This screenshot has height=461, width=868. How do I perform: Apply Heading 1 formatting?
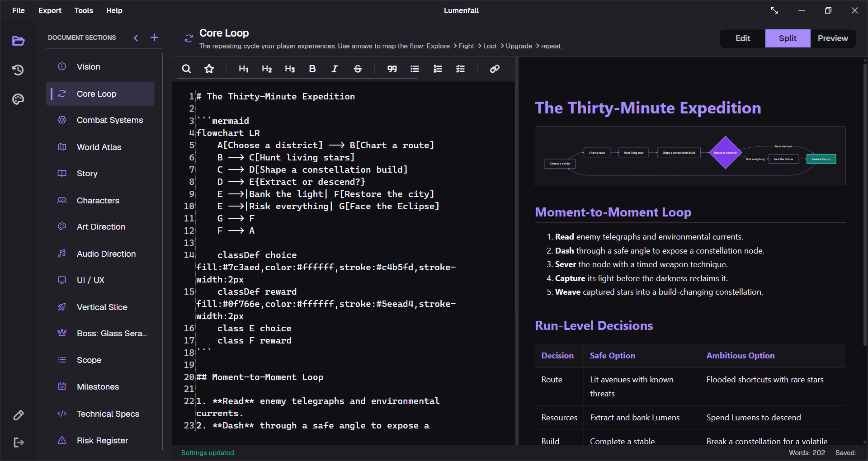pyautogui.click(x=244, y=69)
